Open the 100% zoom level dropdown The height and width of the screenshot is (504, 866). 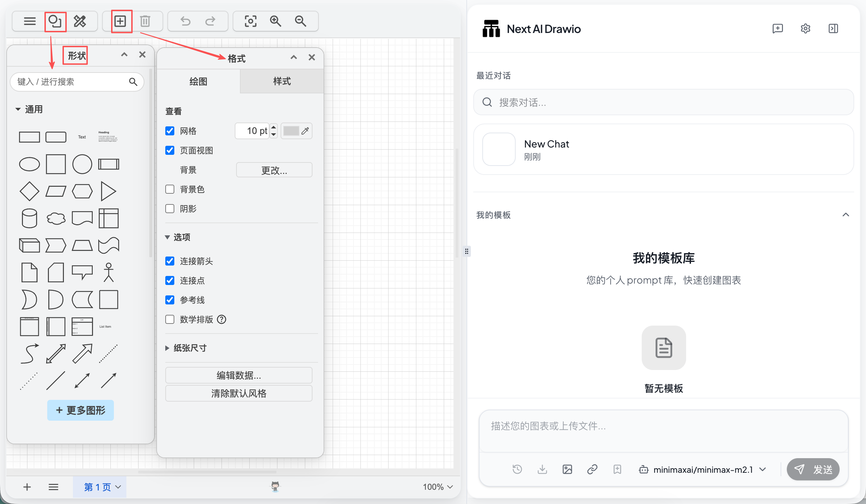tap(438, 487)
